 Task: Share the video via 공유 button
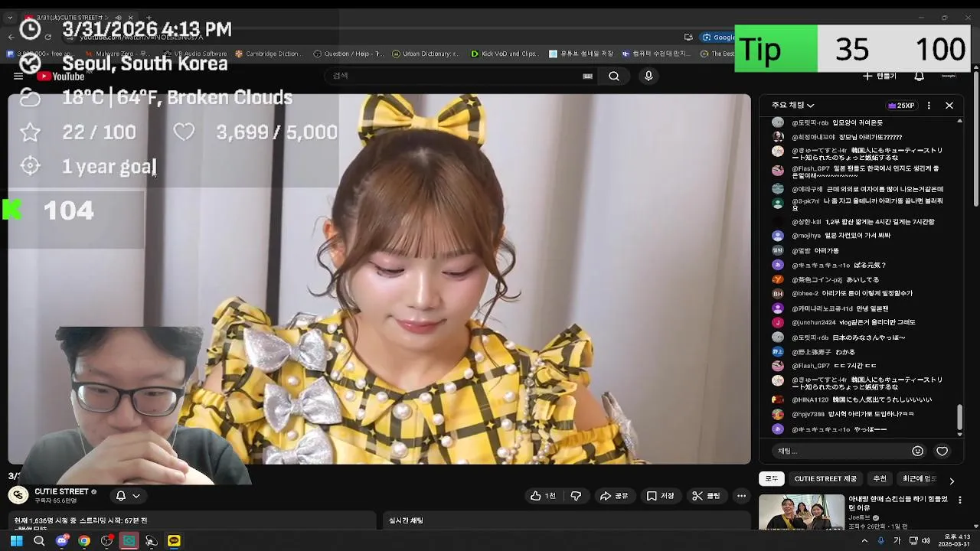tap(614, 496)
